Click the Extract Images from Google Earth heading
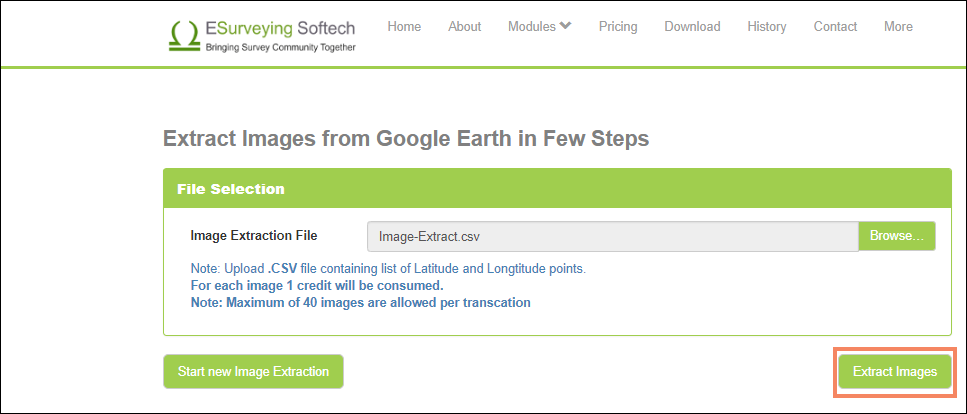This screenshot has width=967, height=414. [x=406, y=138]
